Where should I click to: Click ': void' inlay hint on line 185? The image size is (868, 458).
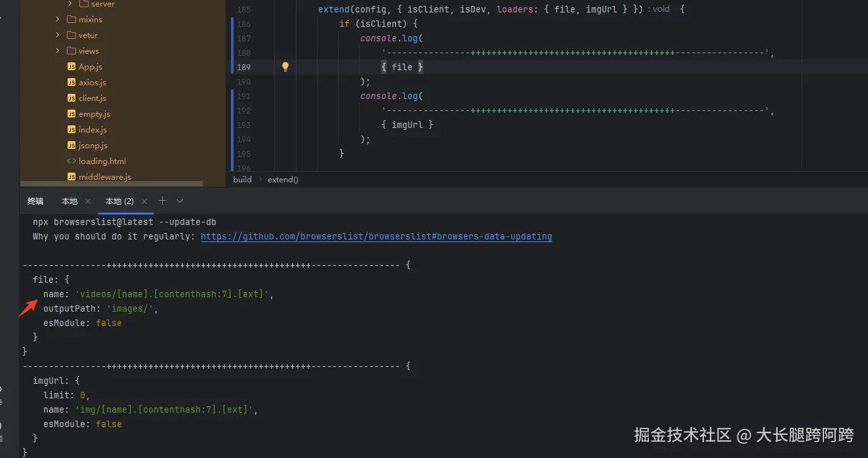[659, 9]
